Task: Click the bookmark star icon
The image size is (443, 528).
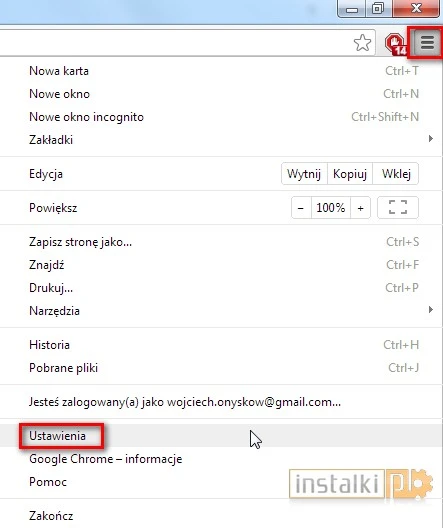Action: [x=363, y=43]
